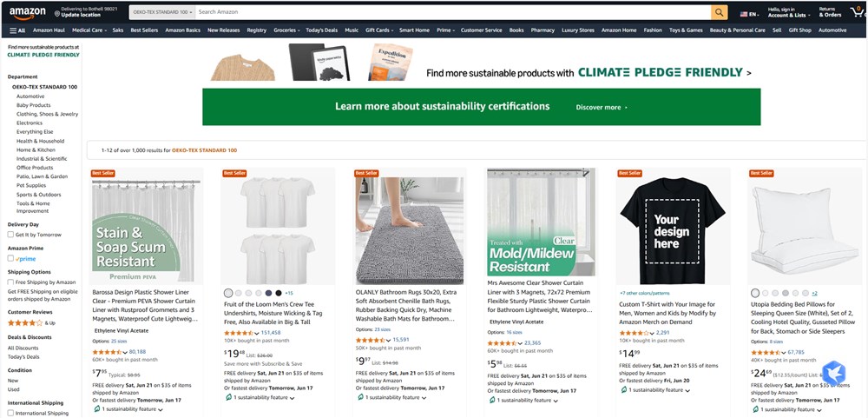The image size is (868, 418).
Task: Filter by four stars & Up rating
Action: 31,322
